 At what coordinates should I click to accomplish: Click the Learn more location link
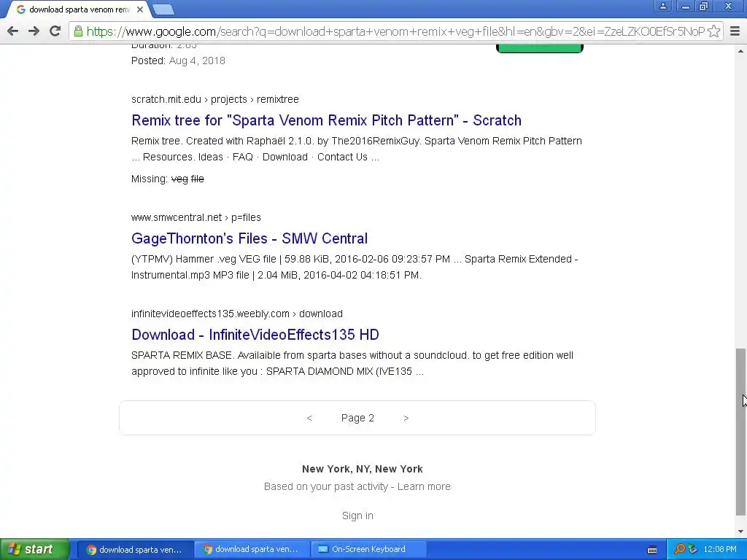click(424, 486)
